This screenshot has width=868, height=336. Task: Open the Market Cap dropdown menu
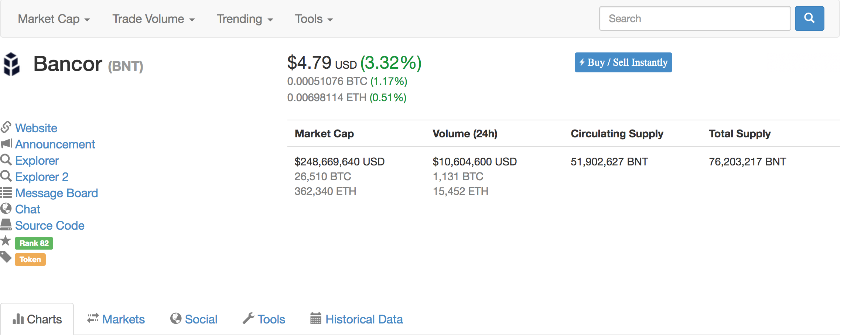click(x=54, y=19)
